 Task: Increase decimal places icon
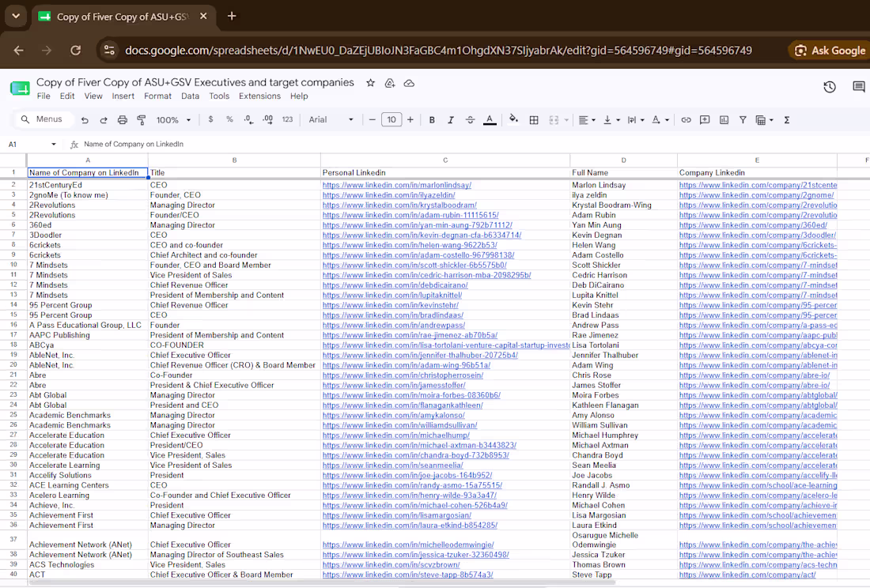coord(268,119)
